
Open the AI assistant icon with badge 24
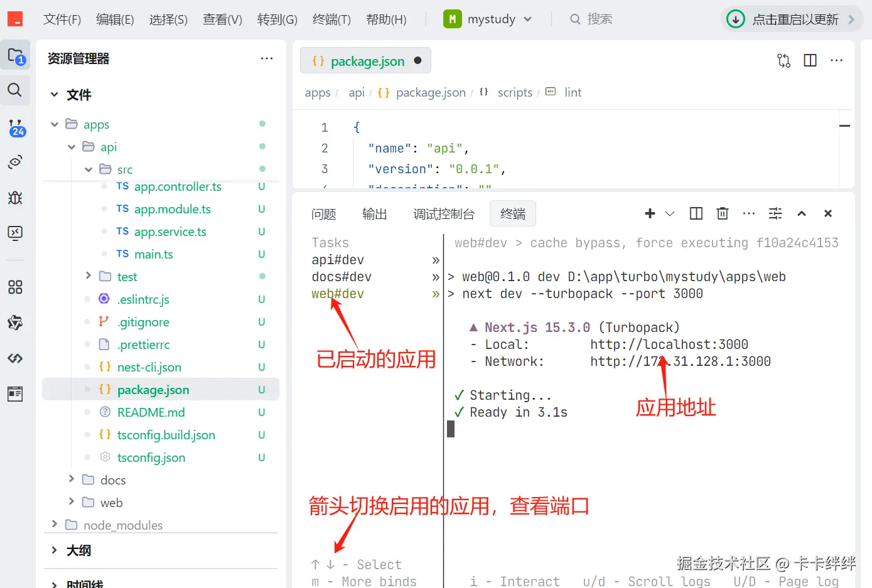point(17,128)
